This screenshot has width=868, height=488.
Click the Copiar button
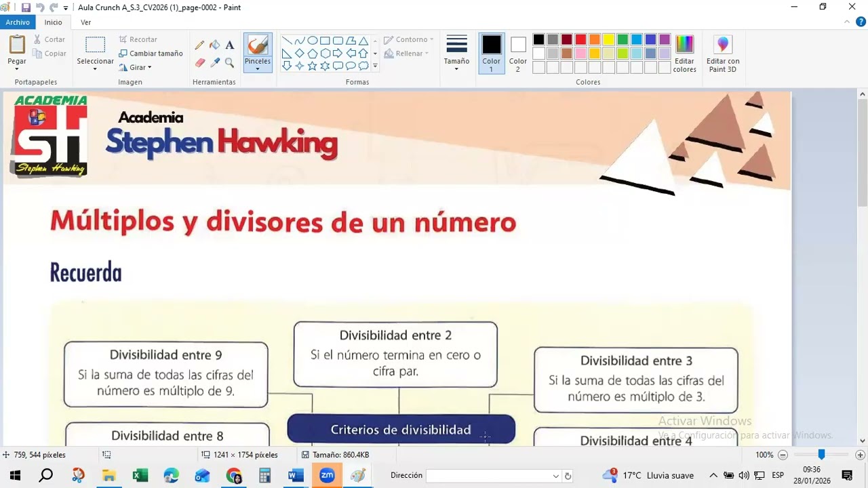click(50, 54)
